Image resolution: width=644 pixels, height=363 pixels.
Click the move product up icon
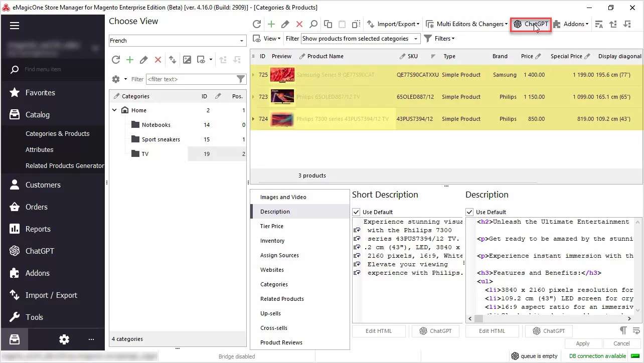coord(613,24)
